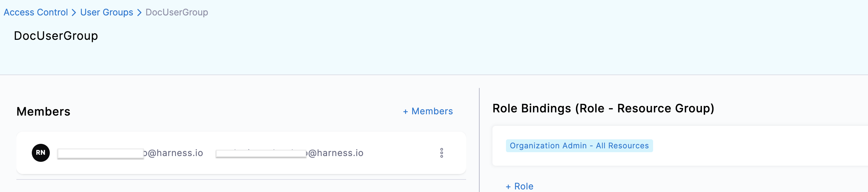The height and width of the screenshot is (192, 868).
Task: Click the plus icon beside Members
Action: (x=405, y=112)
